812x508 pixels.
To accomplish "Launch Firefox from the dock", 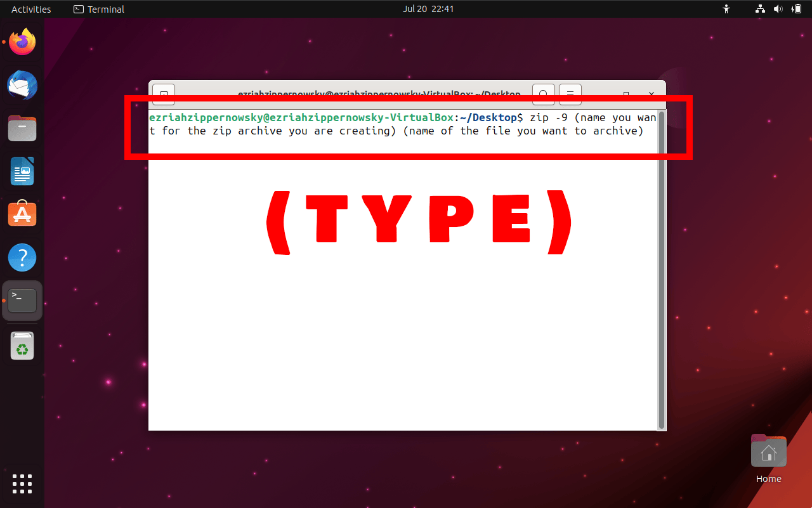I will coord(22,41).
